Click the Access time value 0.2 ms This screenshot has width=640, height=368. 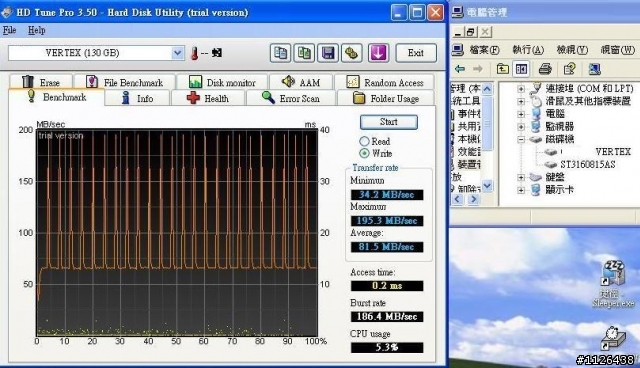pyautogui.click(x=387, y=286)
